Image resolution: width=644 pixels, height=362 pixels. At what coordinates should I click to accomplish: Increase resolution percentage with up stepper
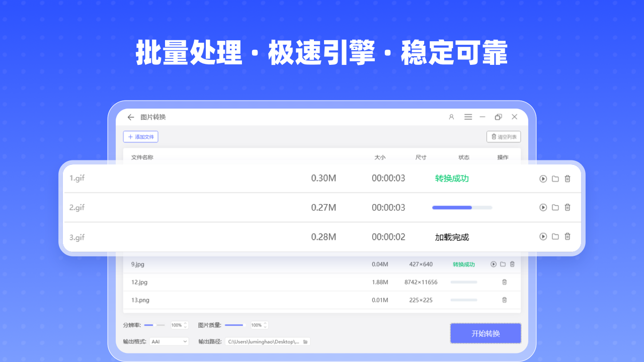click(x=186, y=323)
